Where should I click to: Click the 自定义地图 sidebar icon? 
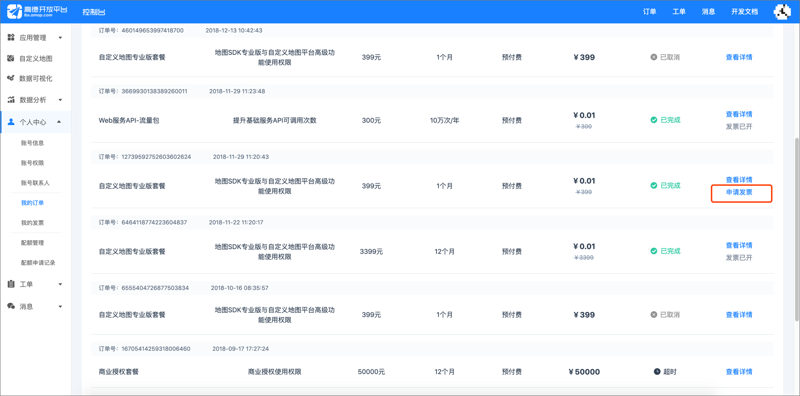[x=11, y=58]
